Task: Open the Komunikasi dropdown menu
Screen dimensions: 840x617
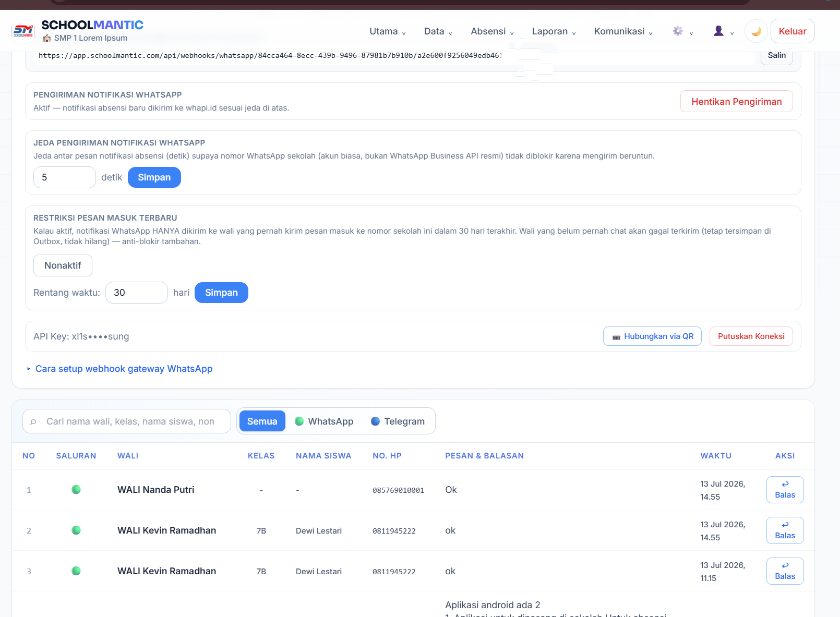Action: tap(623, 31)
